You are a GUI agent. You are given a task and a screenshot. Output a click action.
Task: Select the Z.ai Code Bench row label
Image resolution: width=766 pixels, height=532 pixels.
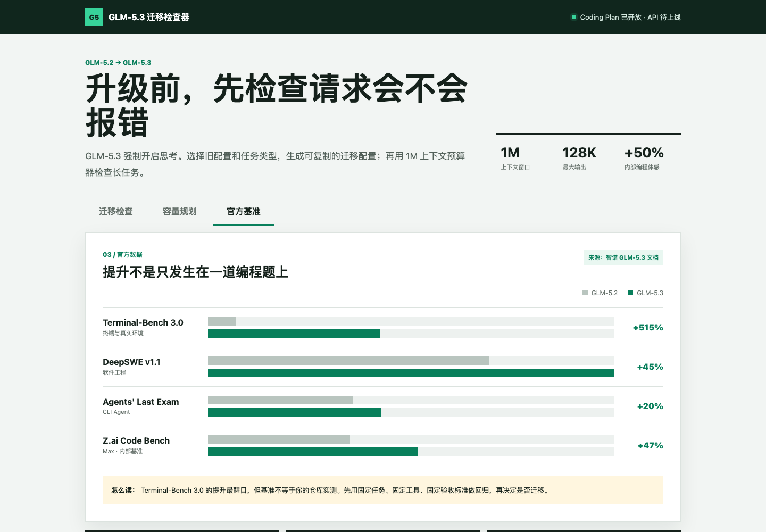pyautogui.click(x=136, y=440)
